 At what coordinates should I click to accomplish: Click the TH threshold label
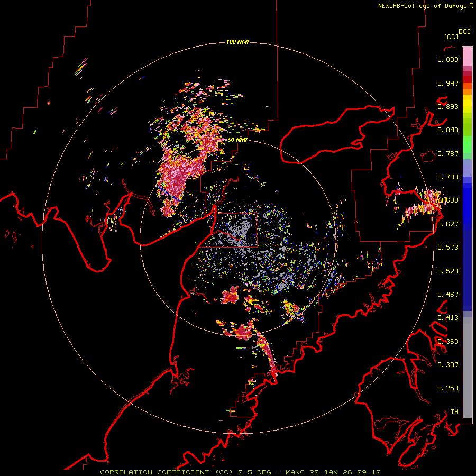pyautogui.click(x=454, y=412)
